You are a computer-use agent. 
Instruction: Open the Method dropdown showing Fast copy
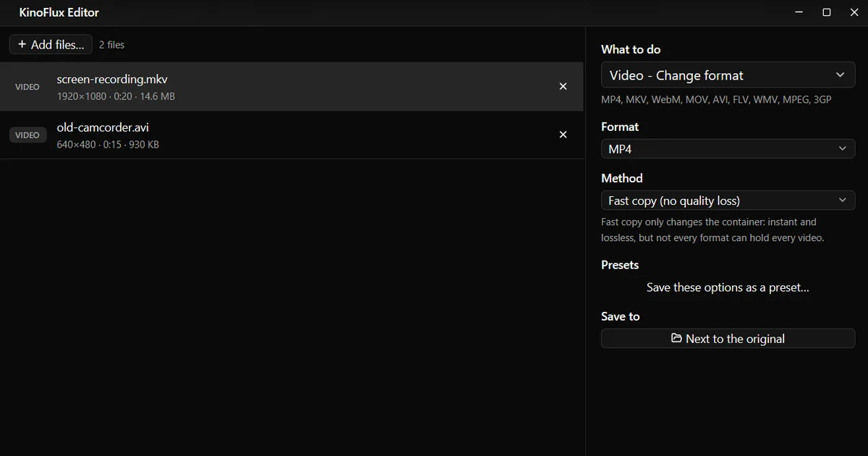728,200
